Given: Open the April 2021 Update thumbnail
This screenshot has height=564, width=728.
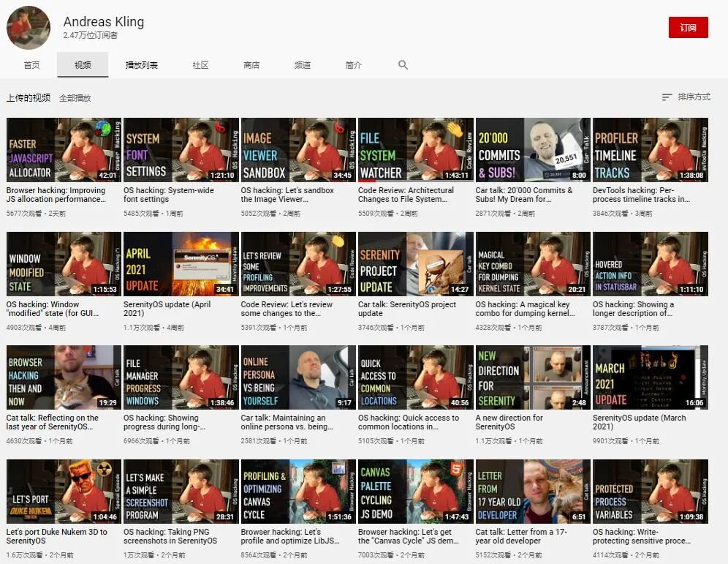Looking at the screenshot, I should (x=181, y=264).
